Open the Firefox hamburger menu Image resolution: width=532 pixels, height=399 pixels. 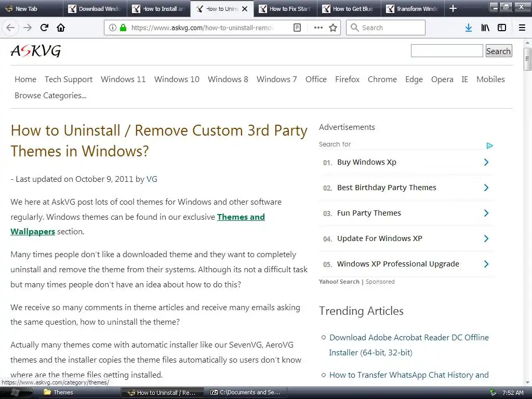click(522, 28)
